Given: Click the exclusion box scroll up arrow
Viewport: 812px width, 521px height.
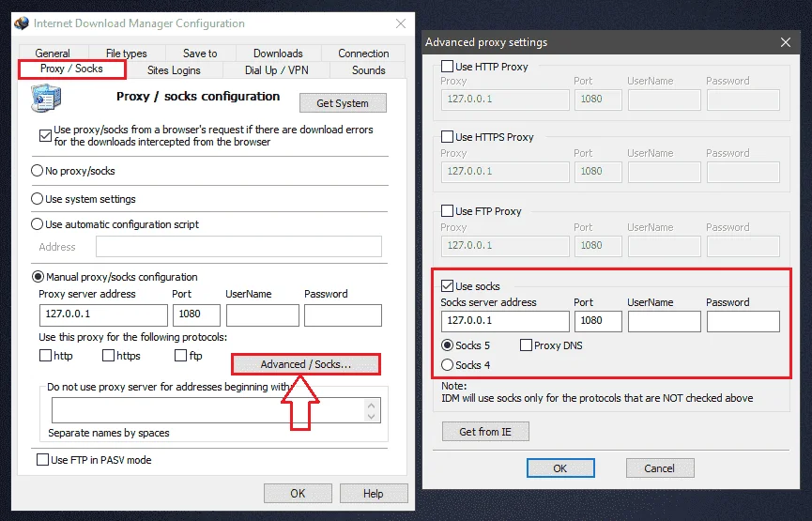Looking at the screenshot, I should pyautogui.click(x=372, y=405).
